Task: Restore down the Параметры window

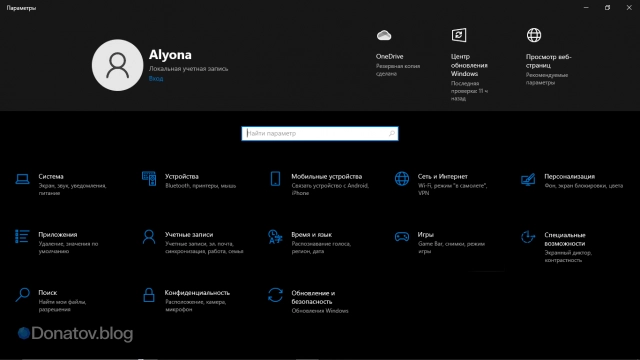Action: pos(607,7)
